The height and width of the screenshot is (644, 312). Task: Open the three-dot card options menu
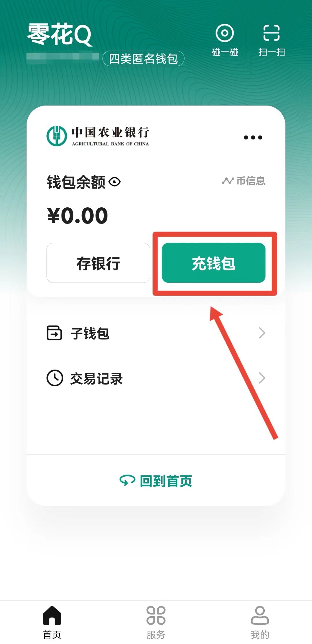[253, 137]
